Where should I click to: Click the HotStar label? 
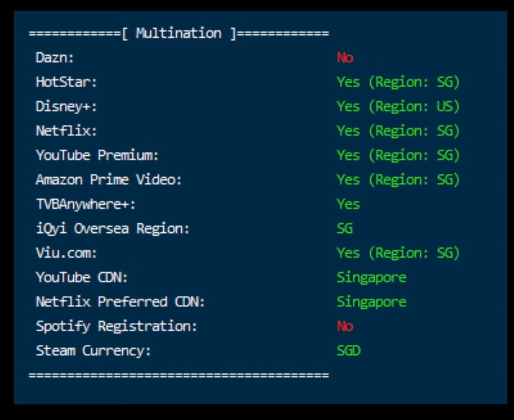(x=67, y=82)
